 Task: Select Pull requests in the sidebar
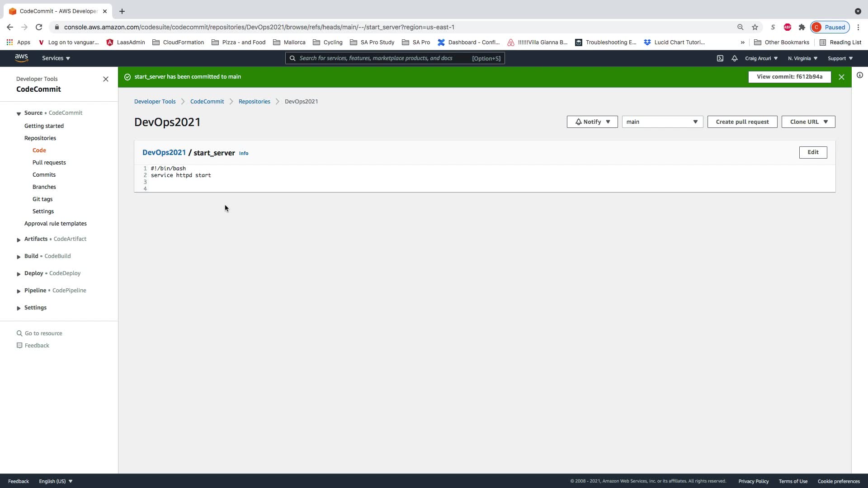click(49, 163)
